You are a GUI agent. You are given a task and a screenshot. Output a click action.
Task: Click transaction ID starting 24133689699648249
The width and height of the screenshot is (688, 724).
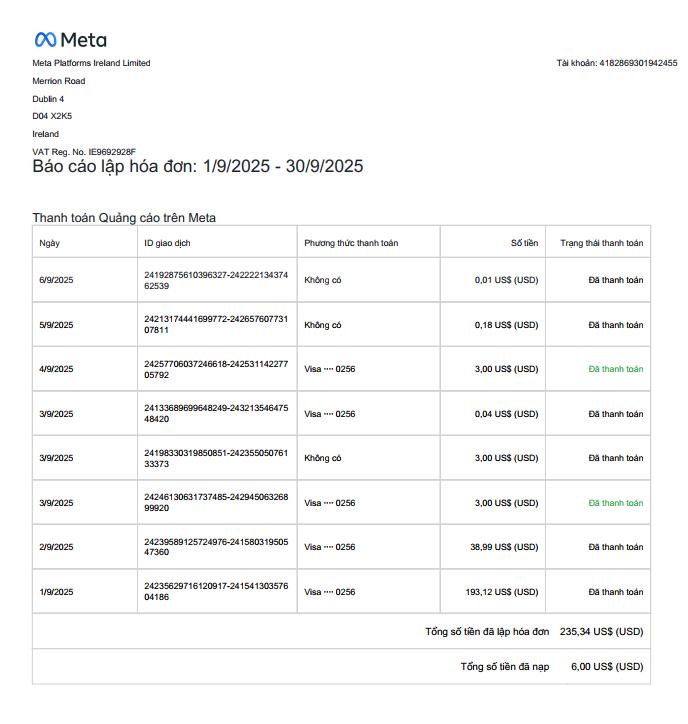click(216, 414)
